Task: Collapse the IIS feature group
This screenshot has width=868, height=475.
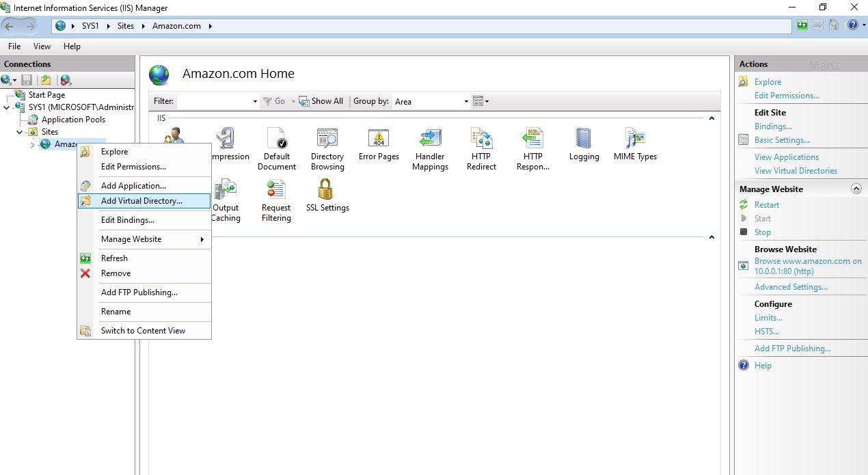Action: [x=711, y=118]
